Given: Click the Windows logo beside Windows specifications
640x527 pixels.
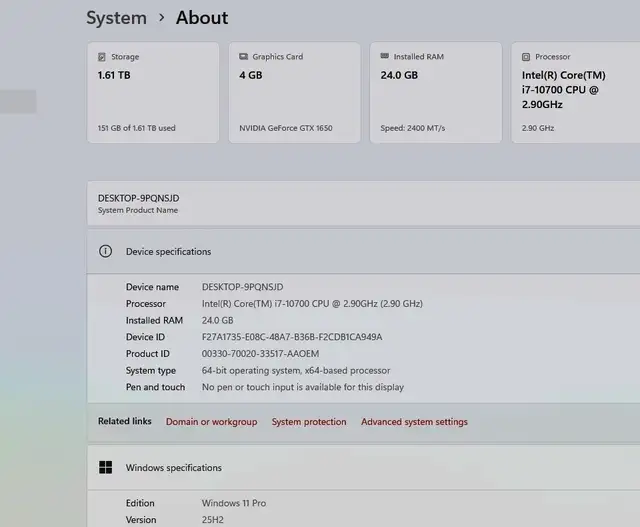Looking at the screenshot, I should click(x=105, y=467).
